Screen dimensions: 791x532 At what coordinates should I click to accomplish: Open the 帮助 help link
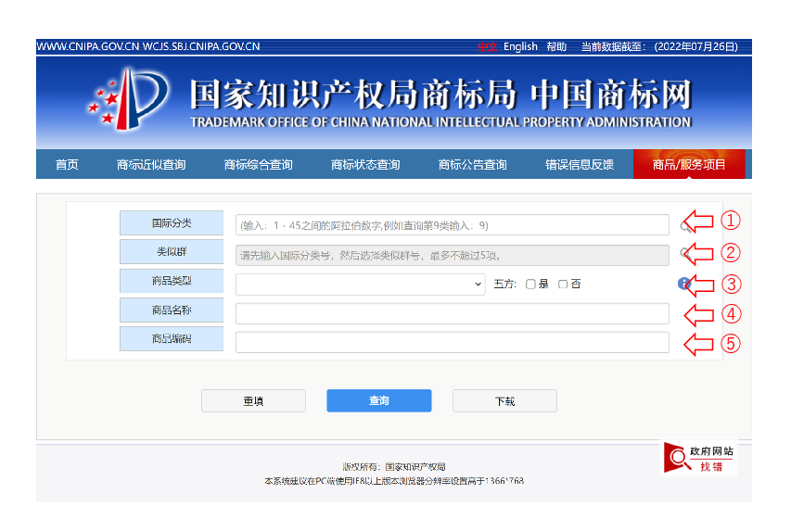pyautogui.click(x=556, y=47)
